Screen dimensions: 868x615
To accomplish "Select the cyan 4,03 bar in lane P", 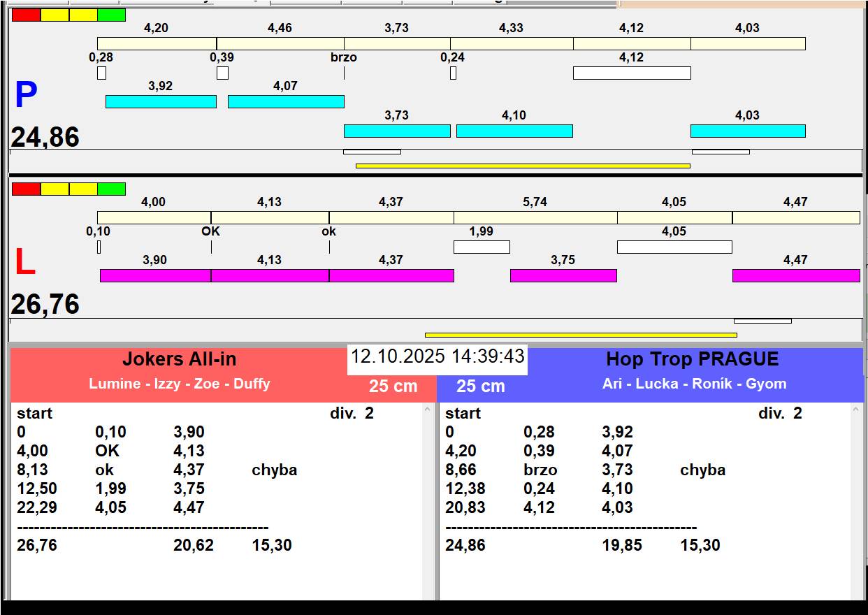I will [x=748, y=131].
